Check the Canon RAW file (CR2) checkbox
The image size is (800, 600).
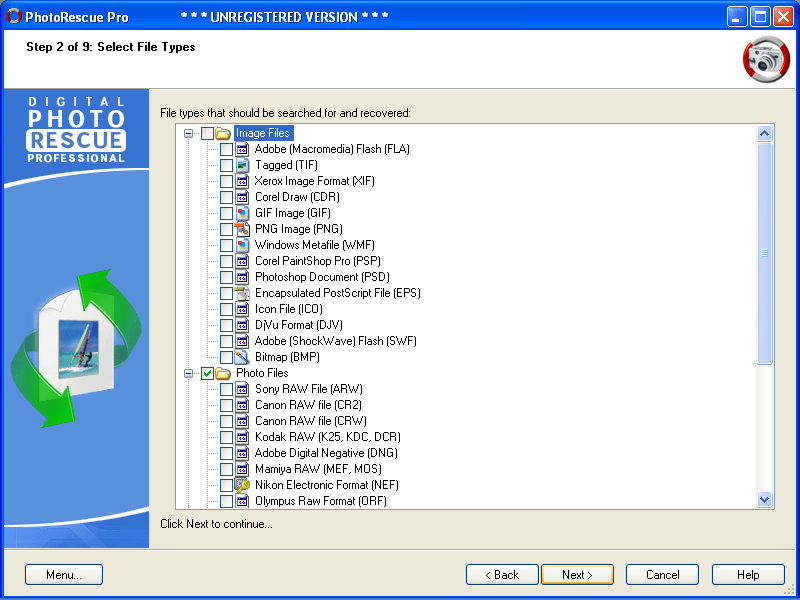(227, 405)
